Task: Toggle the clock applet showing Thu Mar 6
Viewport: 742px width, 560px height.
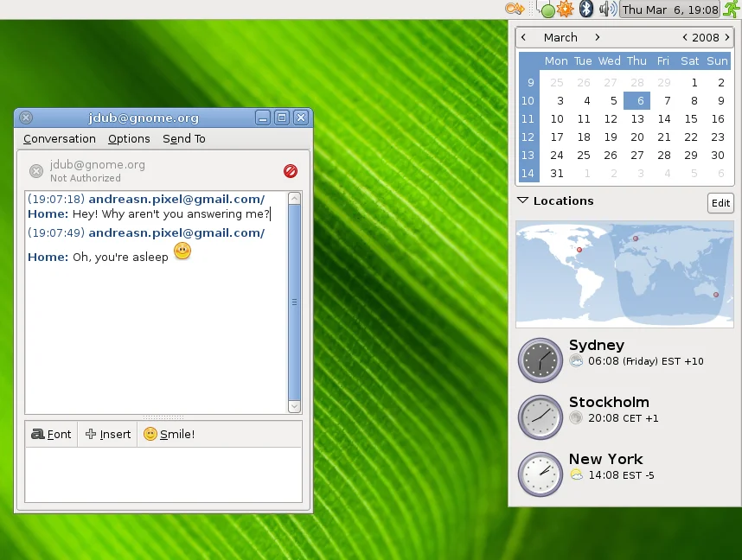Action: (670, 10)
